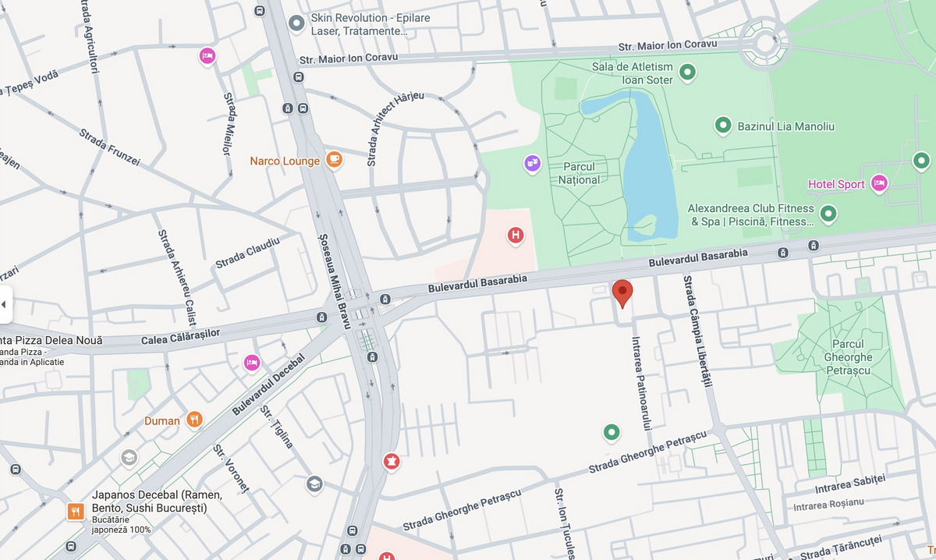Click Alexandreea Club Fitness & Spa pin
This screenshot has height=560, width=936.
pyautogui.click(x=828, y=212)
